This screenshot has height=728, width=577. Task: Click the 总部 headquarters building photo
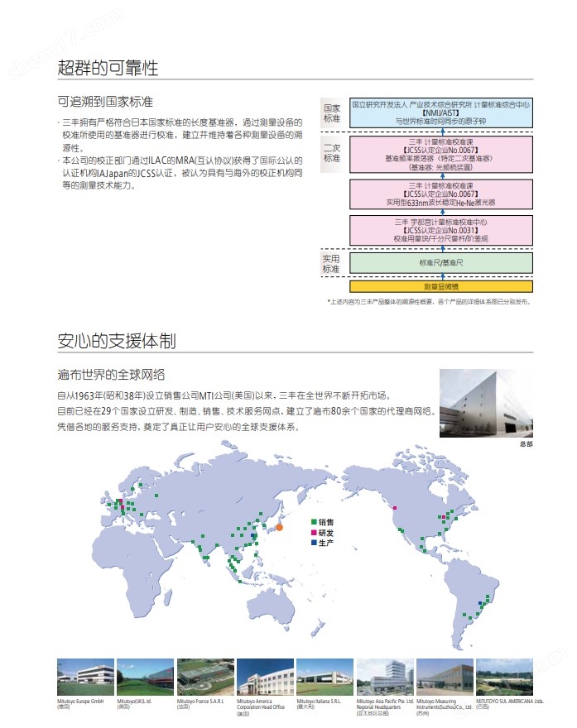(486, 403)
